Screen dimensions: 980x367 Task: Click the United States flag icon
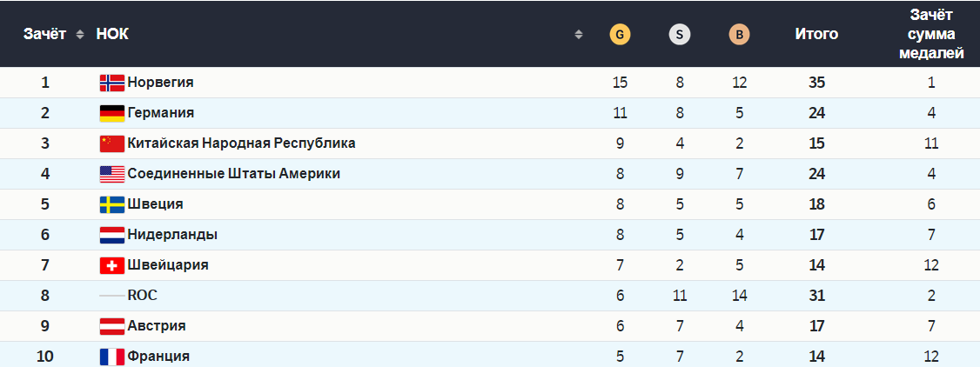pos(112,174)
